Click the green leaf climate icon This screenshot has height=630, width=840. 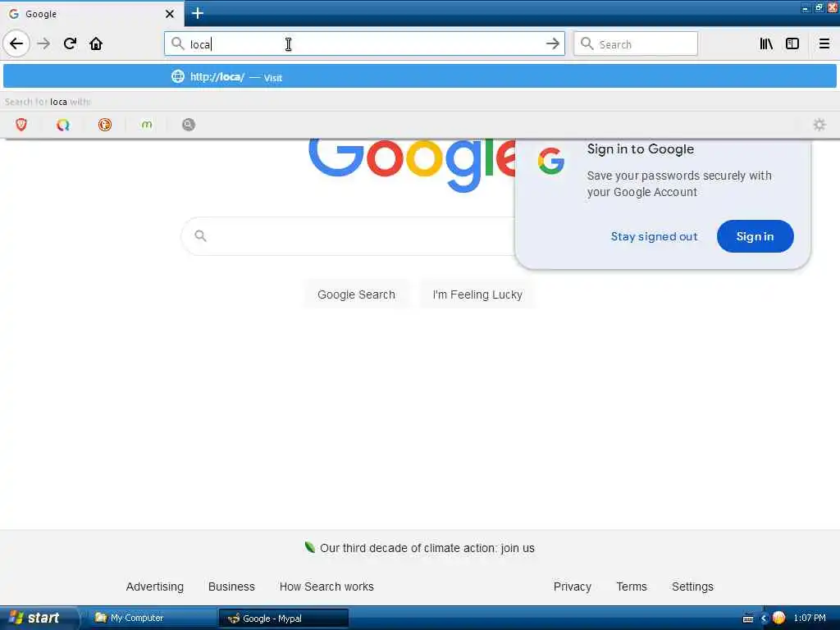pyautogui.click(x=309, y=547)
